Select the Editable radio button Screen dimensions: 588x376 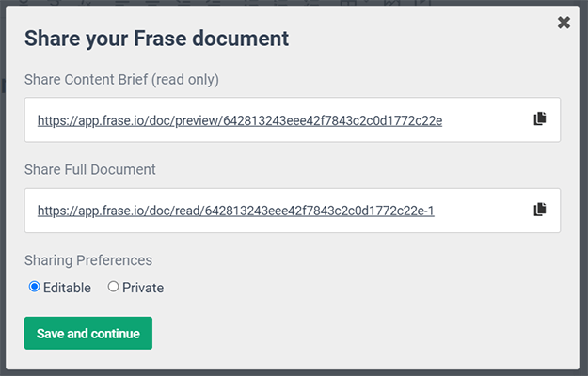pyautogui.click(x=35, y=287)
